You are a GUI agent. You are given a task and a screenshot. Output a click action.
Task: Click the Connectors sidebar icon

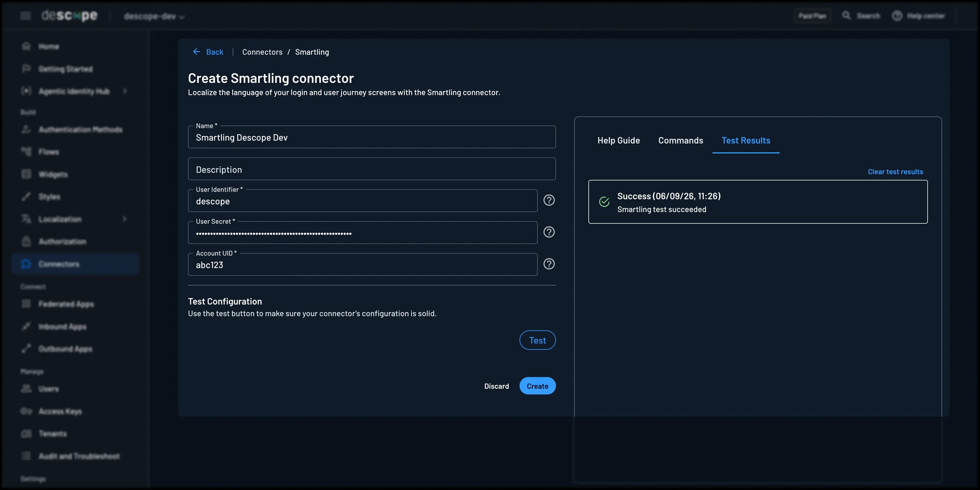[x=26, y=264]
